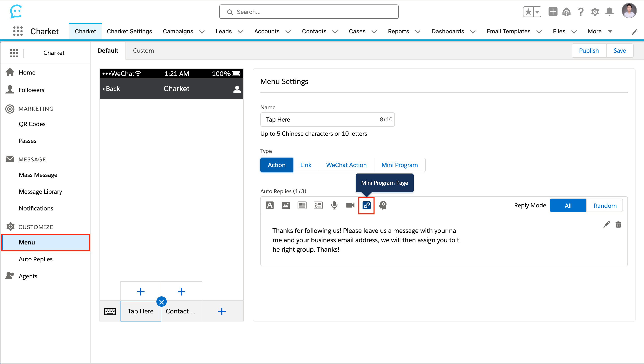Expand the Contacts menu chevron
Viewport: 644px width, 364px height.
tap(335, 32)
